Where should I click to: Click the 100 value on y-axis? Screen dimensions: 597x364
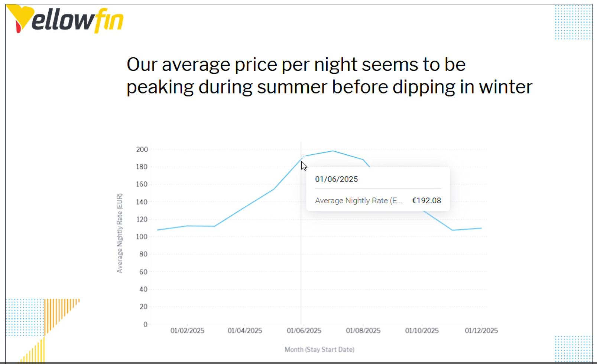point(142,237)
